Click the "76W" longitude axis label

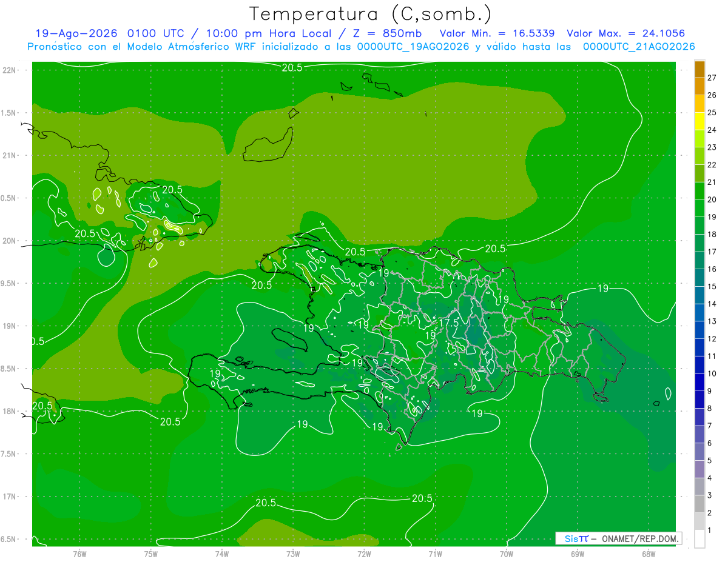pos(79,554)
